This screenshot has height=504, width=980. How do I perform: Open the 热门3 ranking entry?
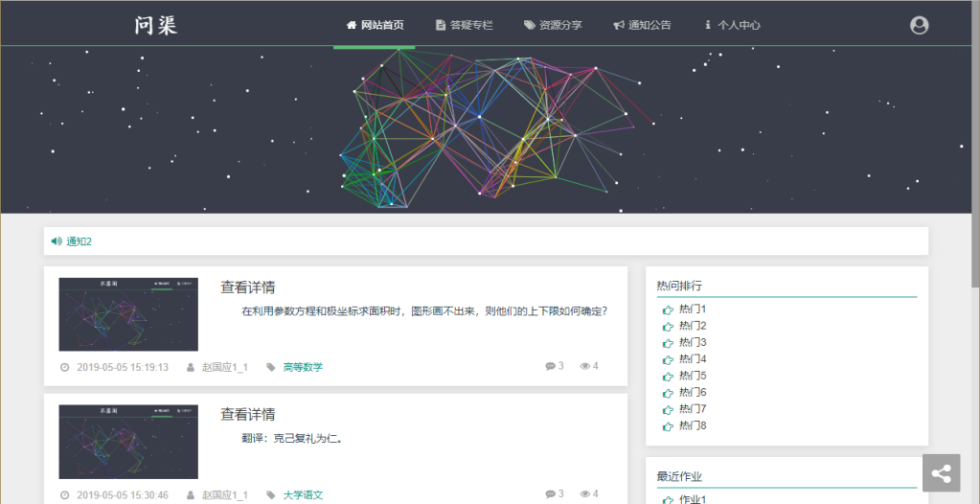click(x=693, y=342)
